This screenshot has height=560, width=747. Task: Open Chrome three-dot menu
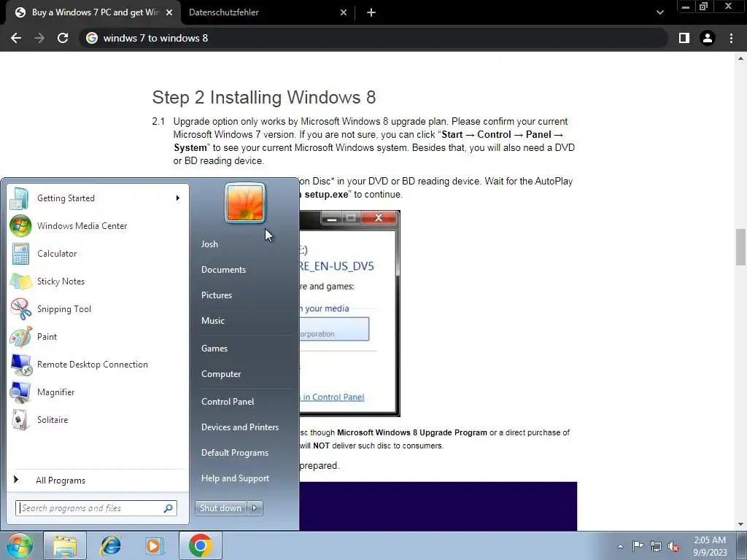731,38
